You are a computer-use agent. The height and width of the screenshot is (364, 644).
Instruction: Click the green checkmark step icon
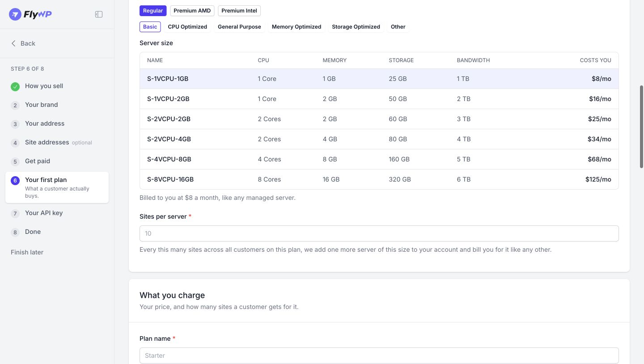coord(15,87)
